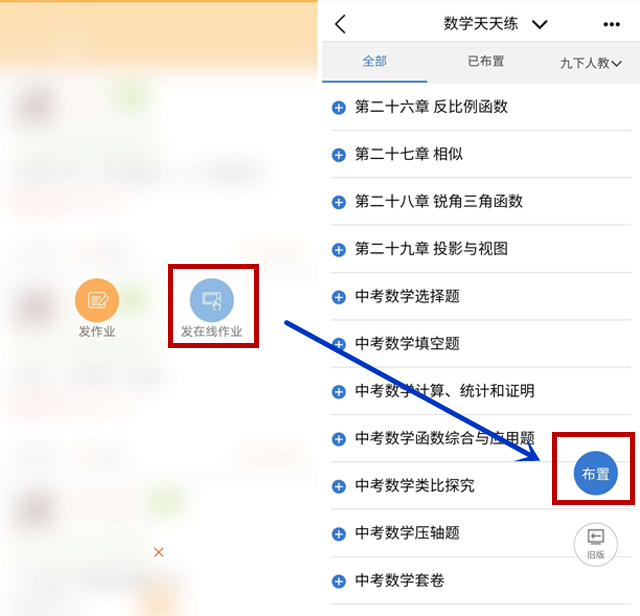Open the 九下人教 textbook dropdown

coord(591,63)
